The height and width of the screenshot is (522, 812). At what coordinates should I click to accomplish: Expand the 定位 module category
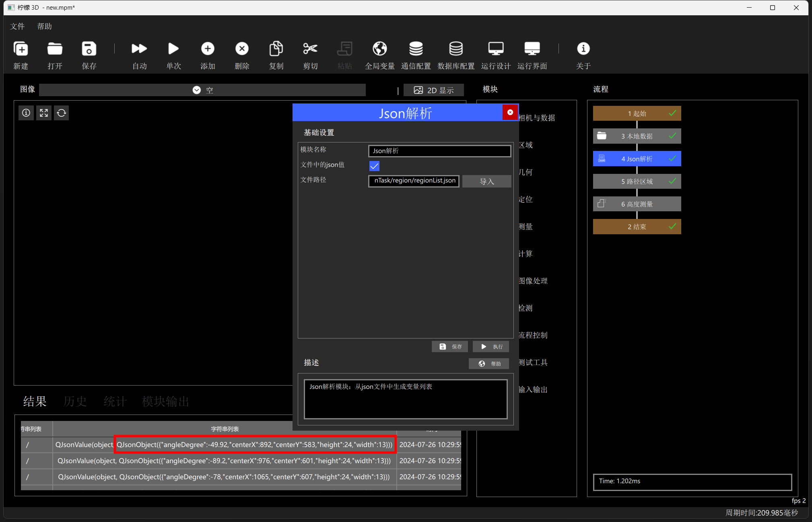point(526,199)
